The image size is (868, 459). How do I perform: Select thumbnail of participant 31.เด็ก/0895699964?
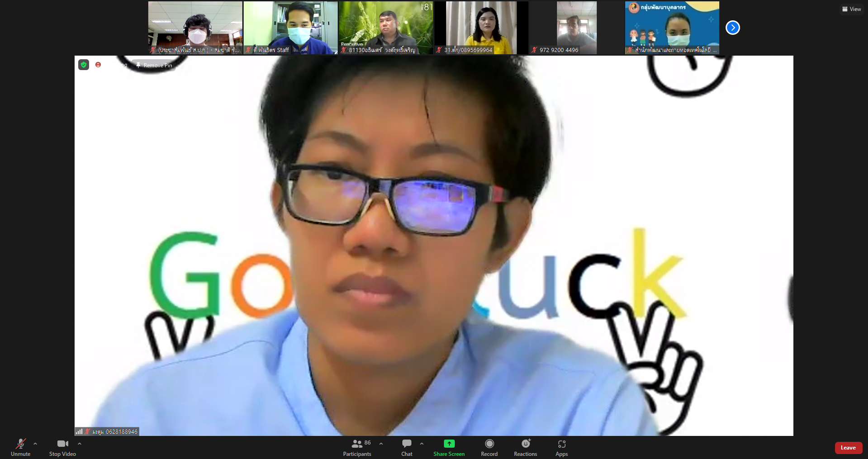(481, 28)
